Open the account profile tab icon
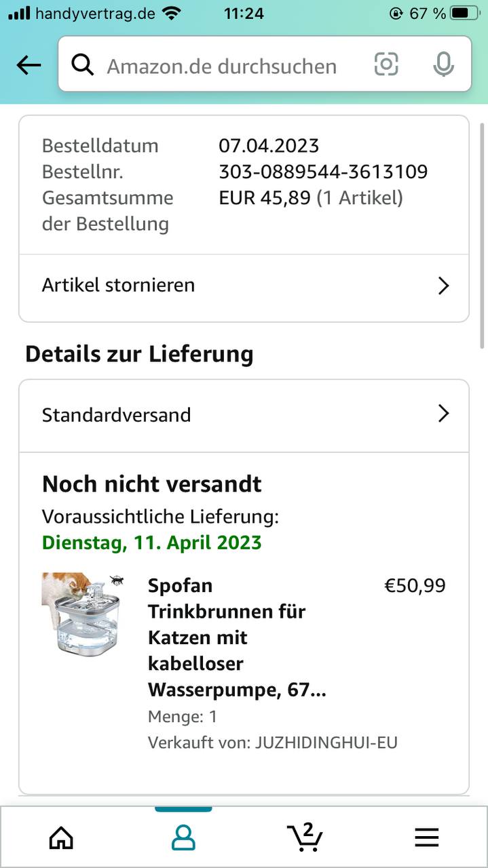 (x=183, y=837)
